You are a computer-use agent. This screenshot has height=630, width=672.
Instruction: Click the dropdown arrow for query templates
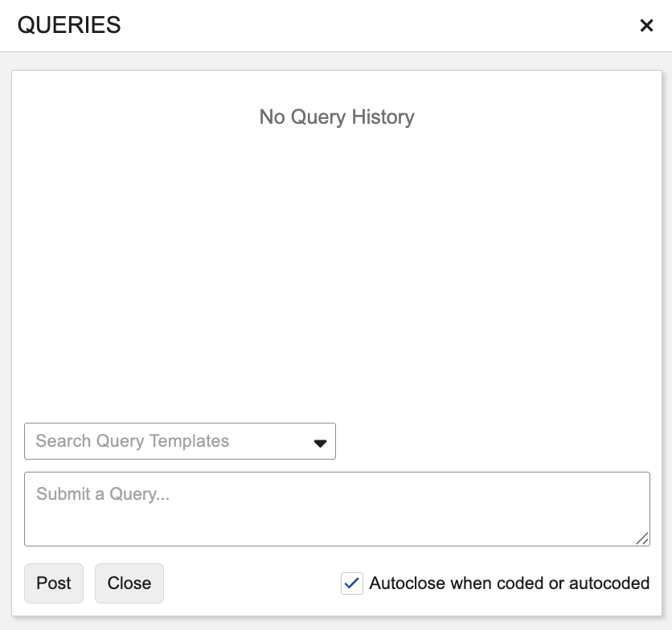pos(320,443)
